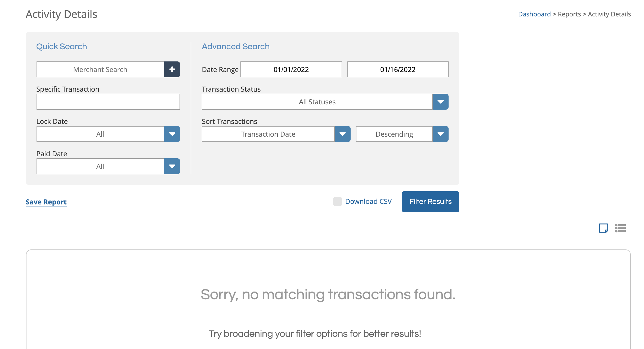Switch to card view icon

603,228
